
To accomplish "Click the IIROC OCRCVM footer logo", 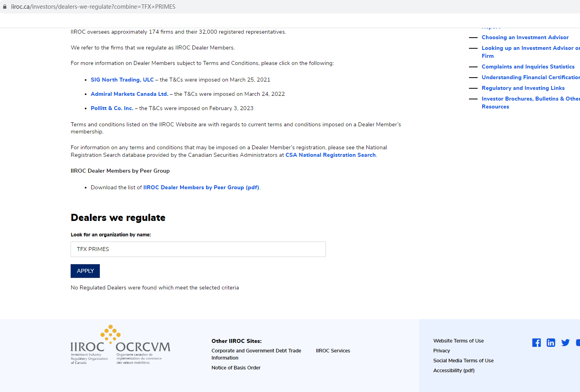I will point(120,345).
